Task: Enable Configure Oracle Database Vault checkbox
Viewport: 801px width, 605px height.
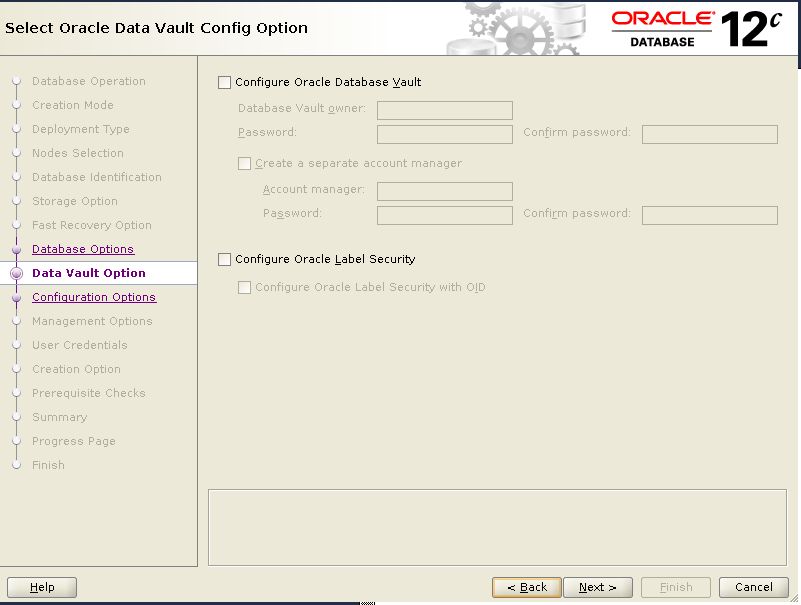Action: tap(224, 83)
